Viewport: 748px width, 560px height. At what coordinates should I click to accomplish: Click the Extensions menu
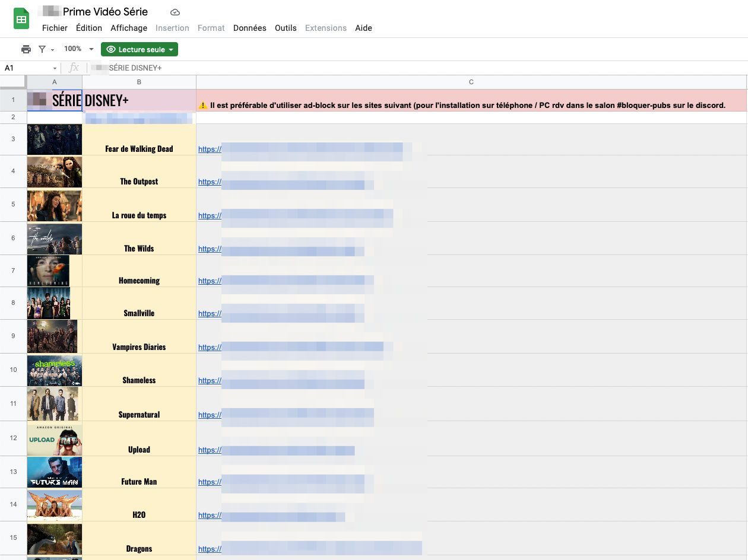tap(326, 28)
